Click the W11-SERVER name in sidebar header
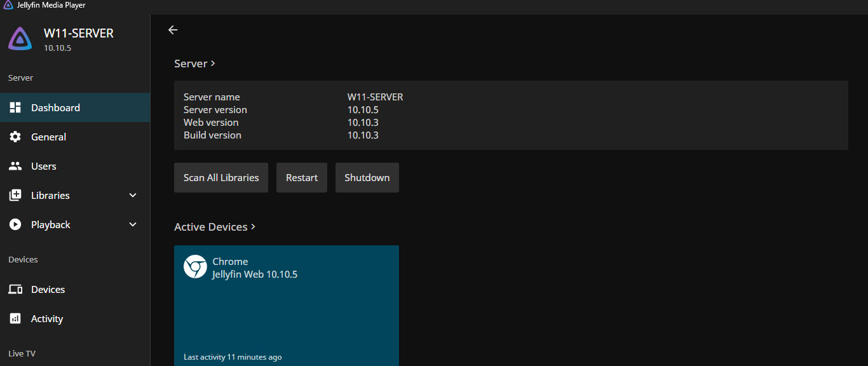The image size is (868, 366). point(78,34)
